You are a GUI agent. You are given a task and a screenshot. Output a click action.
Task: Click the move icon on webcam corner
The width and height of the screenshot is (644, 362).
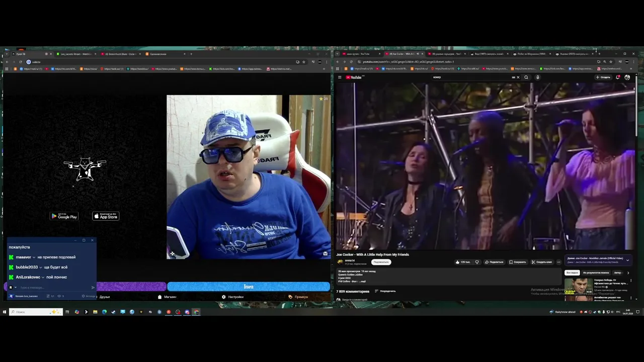[x=172, y=253]
